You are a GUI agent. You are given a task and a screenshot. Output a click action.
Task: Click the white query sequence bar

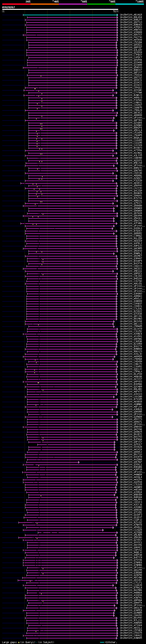[x=60, y=10]
